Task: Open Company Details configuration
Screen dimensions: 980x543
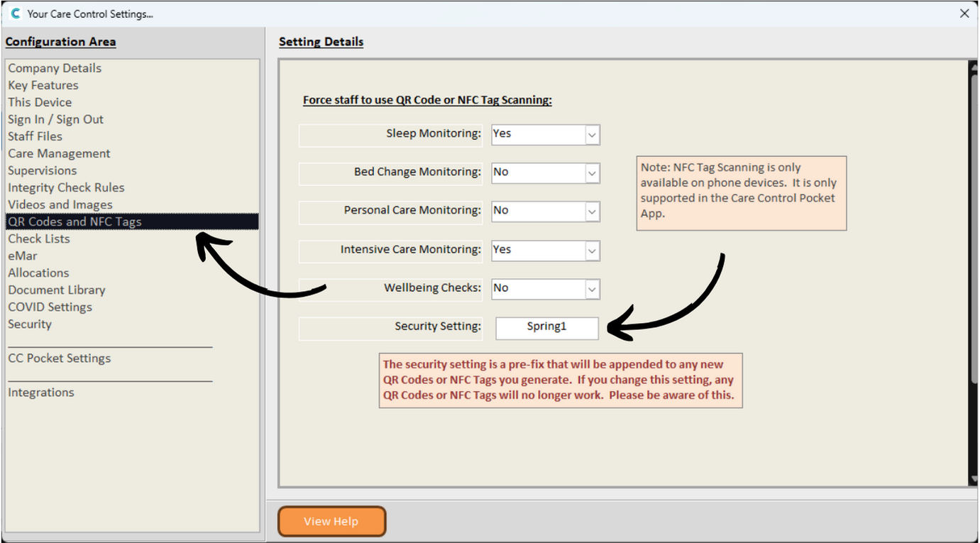Action: [55, 68]
